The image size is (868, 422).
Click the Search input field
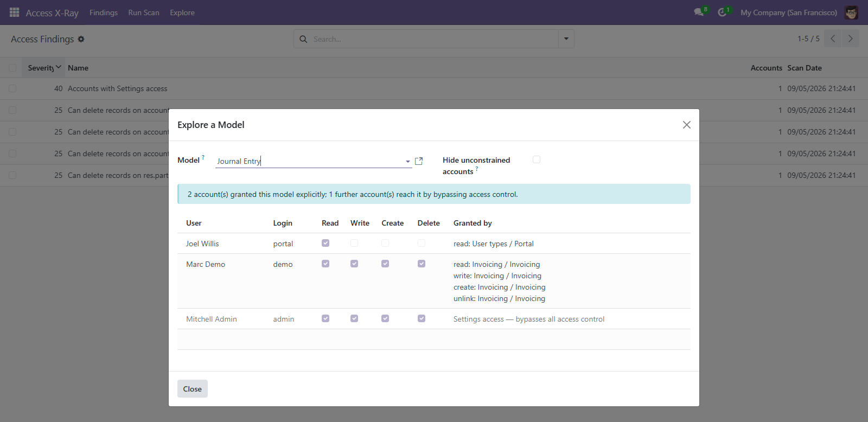(434, 39)
